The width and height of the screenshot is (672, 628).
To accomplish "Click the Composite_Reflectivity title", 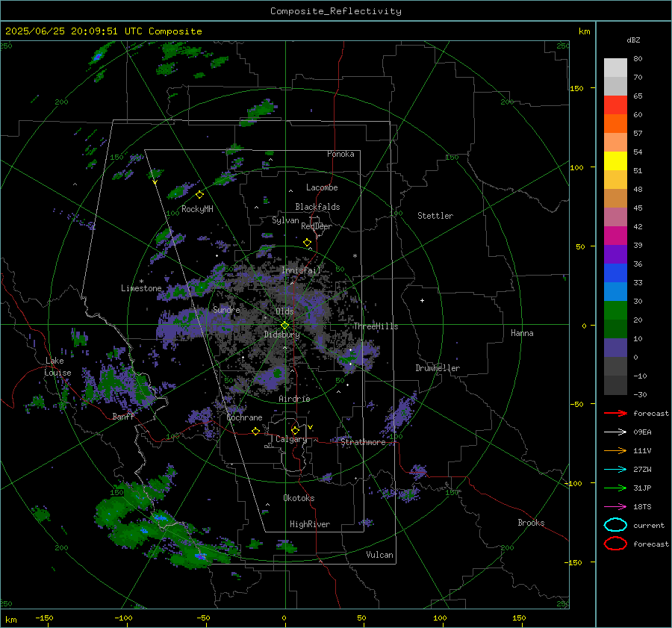I will 336,11.
